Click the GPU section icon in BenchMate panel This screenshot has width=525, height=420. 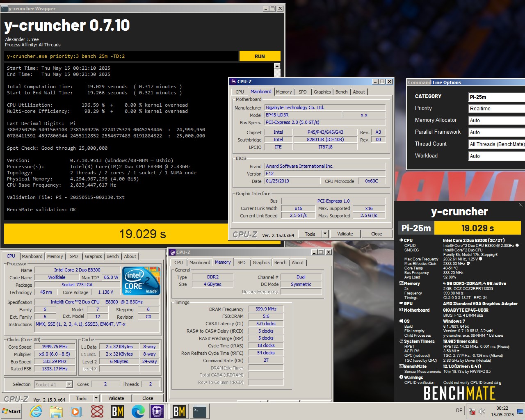401,304
